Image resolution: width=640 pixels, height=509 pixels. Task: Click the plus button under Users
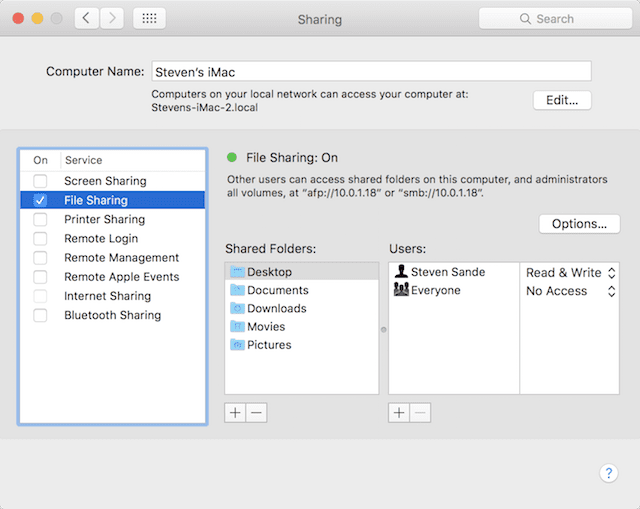click(x=399, y=413)
